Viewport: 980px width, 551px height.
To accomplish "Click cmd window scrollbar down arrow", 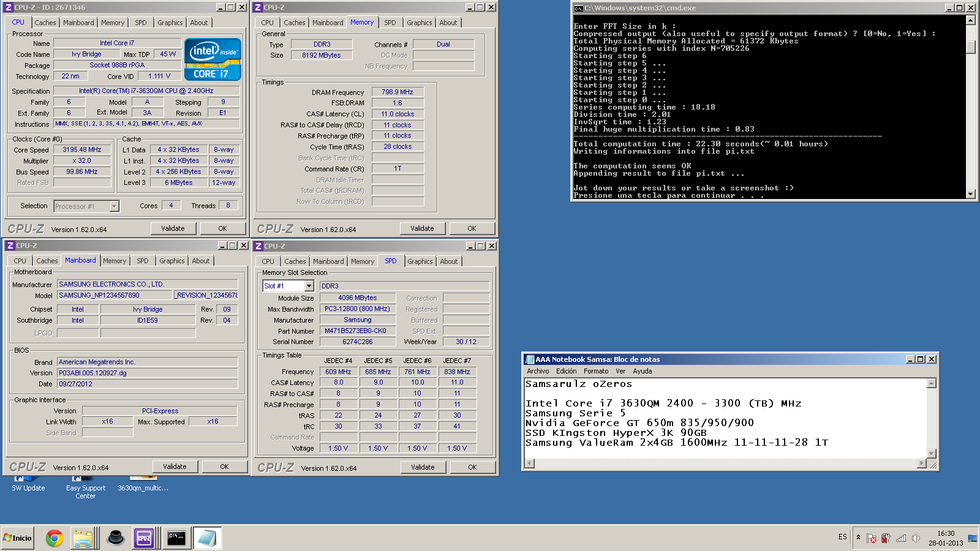I will pos(970,193).
